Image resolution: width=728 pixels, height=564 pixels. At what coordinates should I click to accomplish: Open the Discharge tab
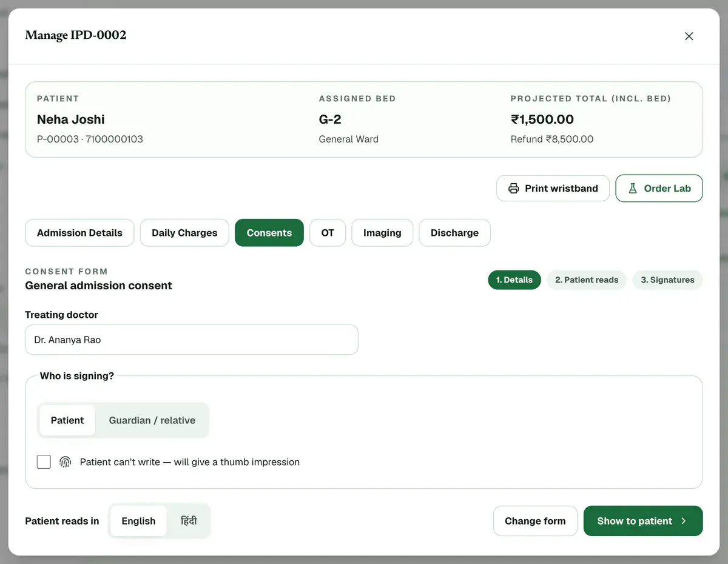pyautogui.click(x=454, y=233)
